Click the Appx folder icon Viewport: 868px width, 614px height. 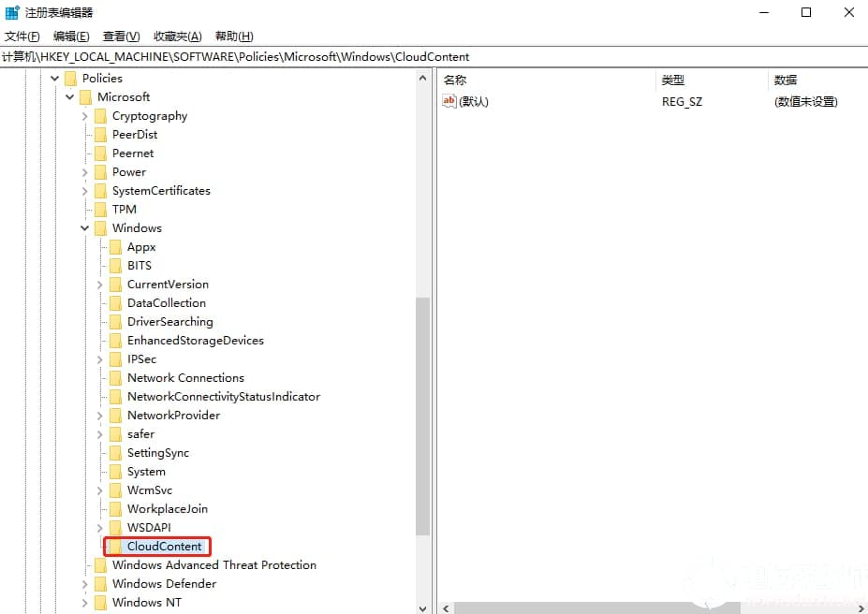tap(115, 247)
